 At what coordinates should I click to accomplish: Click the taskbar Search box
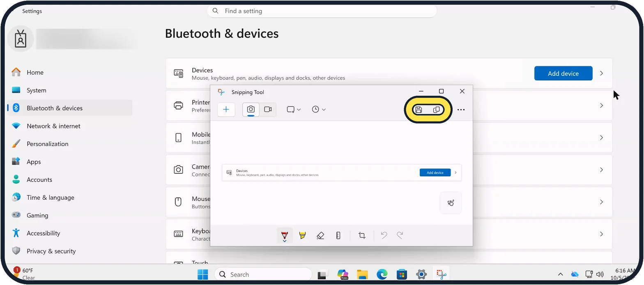click(x=263, y=274)
